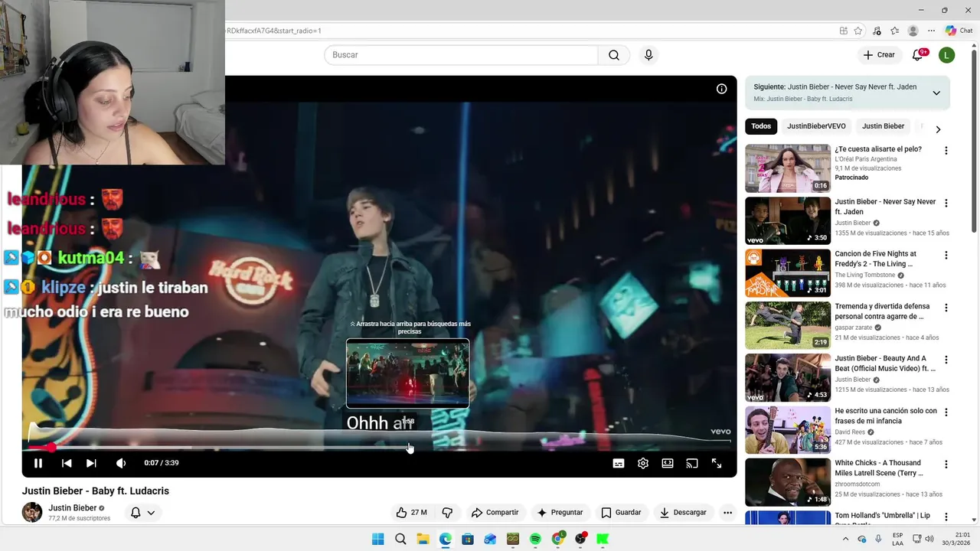Go to the previous video

(67, 463)
